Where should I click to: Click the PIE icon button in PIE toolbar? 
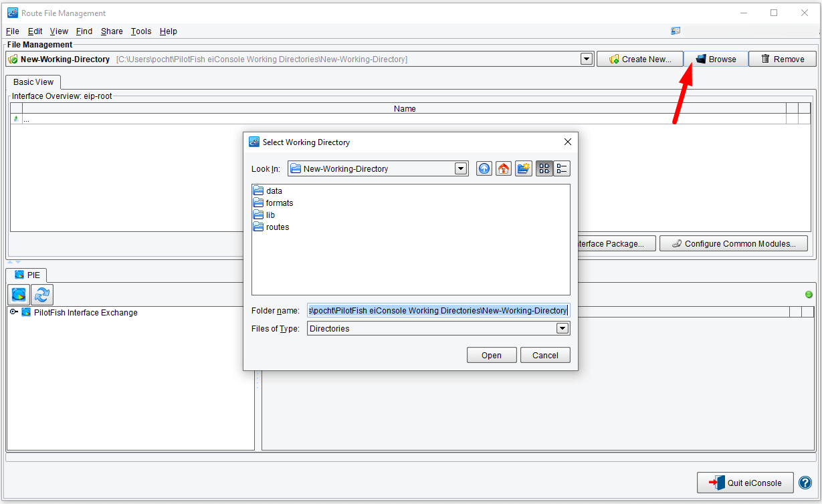(x=19, y=295)
